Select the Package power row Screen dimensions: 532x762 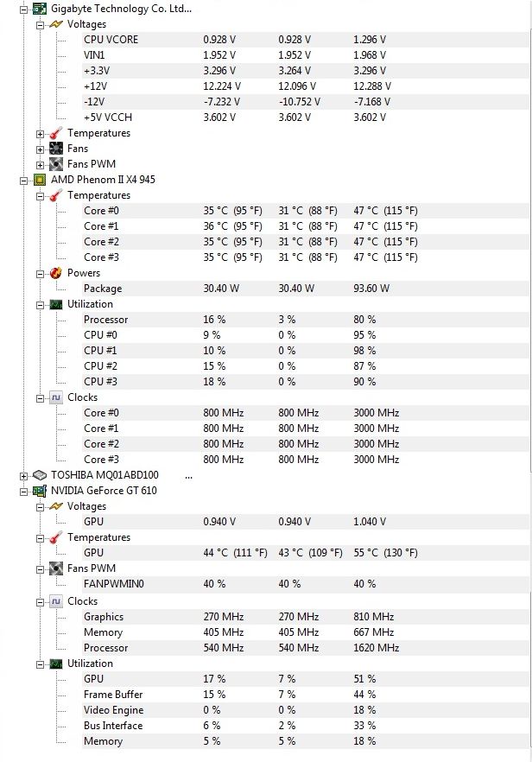coord(306,289)
